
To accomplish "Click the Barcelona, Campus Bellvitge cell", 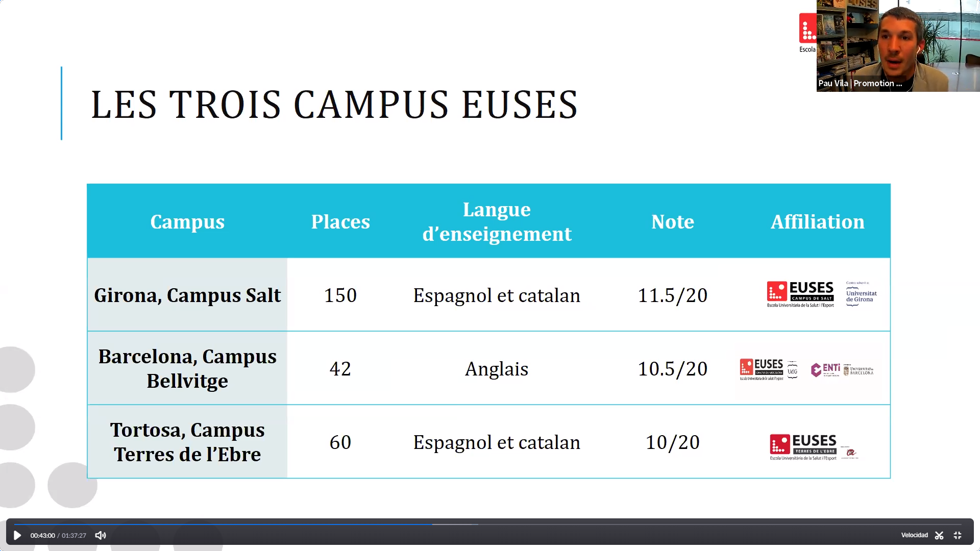I will tap(187, 368).
